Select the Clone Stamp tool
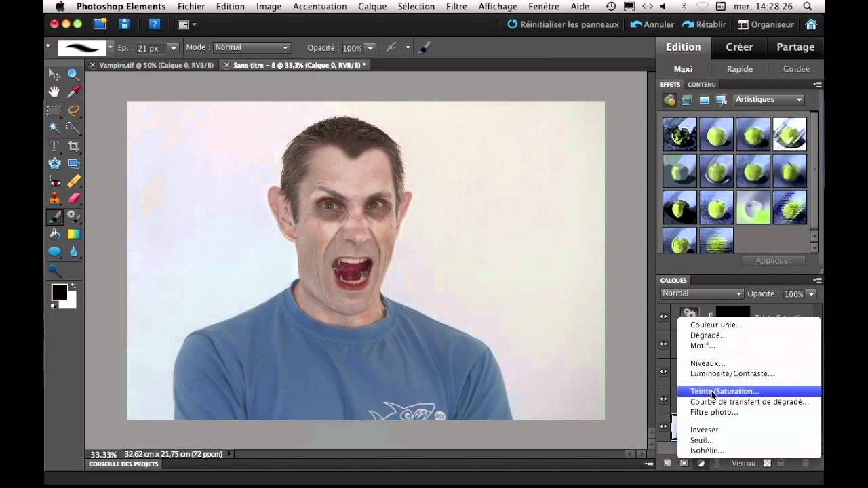This screenshot has width=868, height=488. click(x=54, y=199)
